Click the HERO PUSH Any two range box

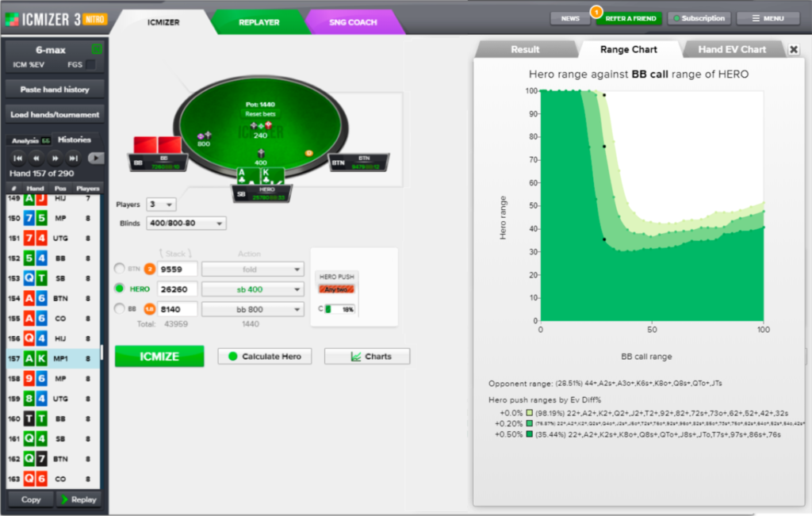click(336, 289)
